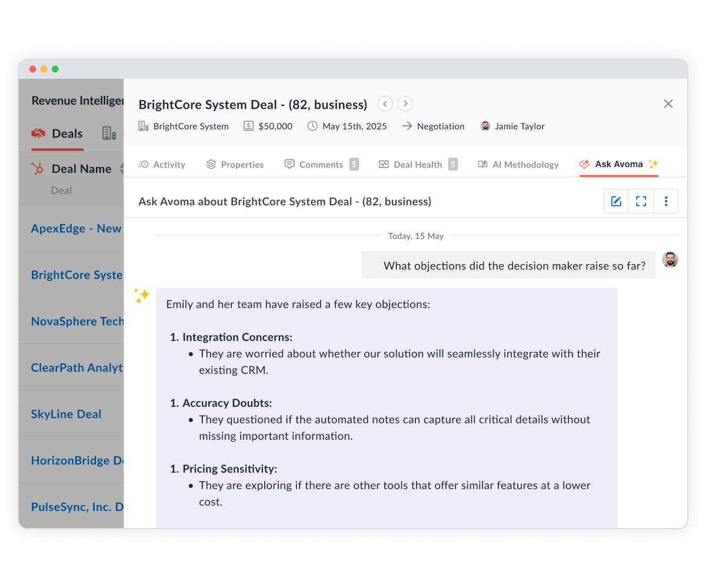Open the three-dot more options menu
Image resolution: width=706 pixels, height=588 pixels.
[x=666, y=201]
